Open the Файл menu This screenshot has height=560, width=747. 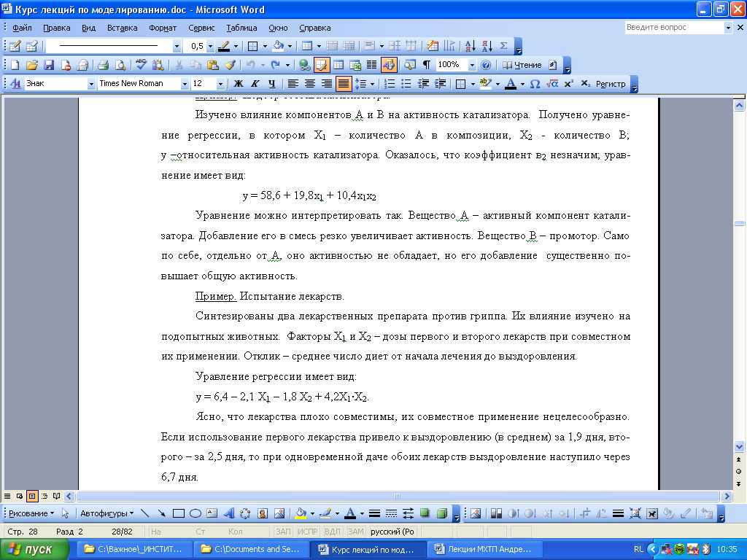(x=22, y=28)
